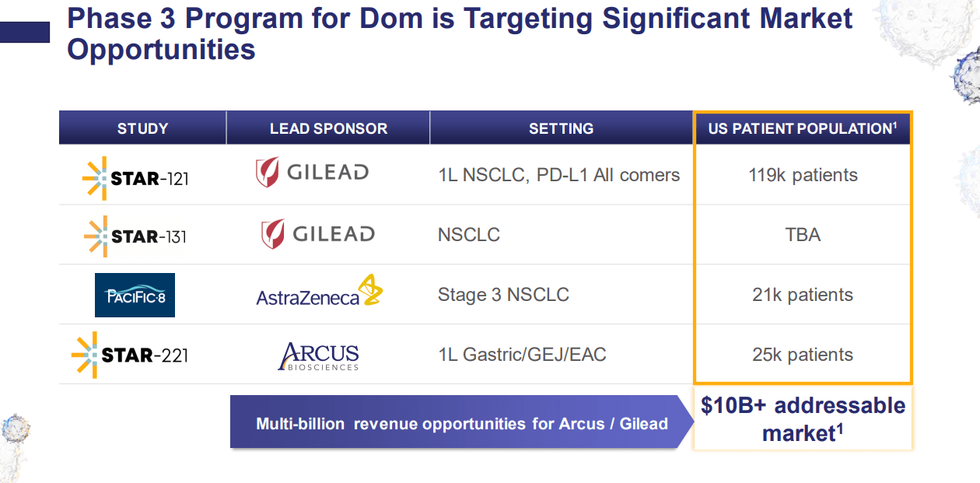Click the Gilead logo in STAR-131 row
980x483 pixels.
click(317, 234)
